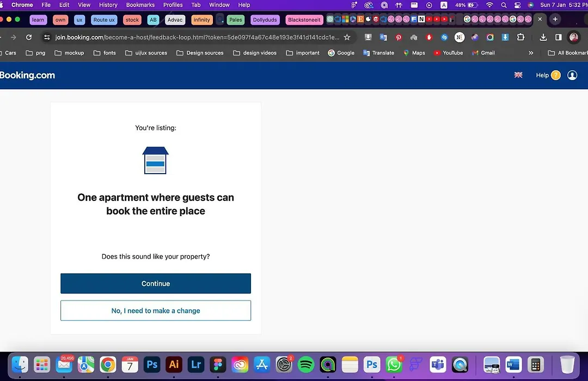
Task: Expand the "Dollyduds" tab group
Action: tap(265, 20)
